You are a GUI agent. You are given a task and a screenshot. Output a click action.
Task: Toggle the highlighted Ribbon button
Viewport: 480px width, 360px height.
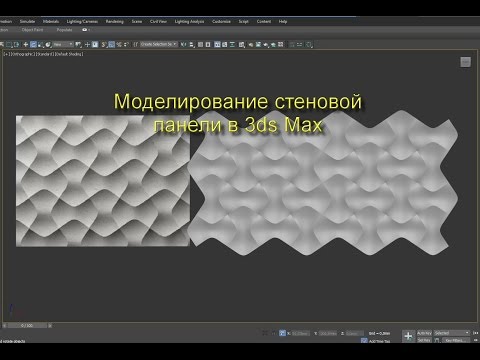click(x=217, y=44)
